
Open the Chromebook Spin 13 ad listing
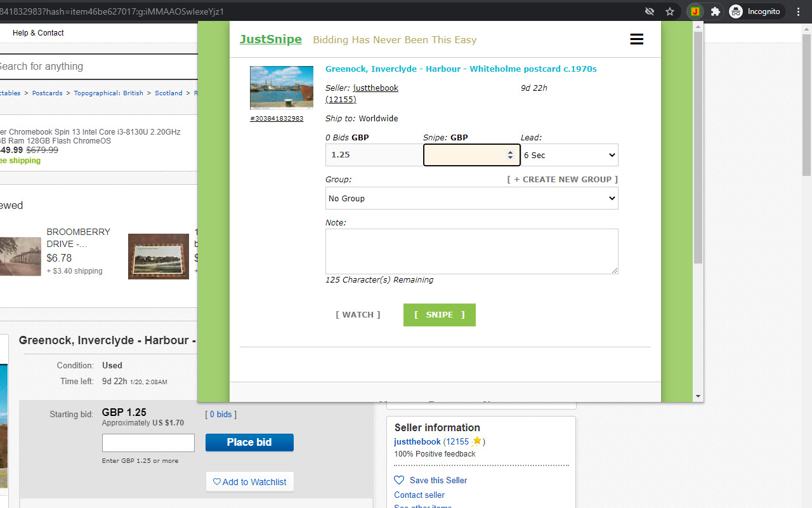[x=90, y=137]
